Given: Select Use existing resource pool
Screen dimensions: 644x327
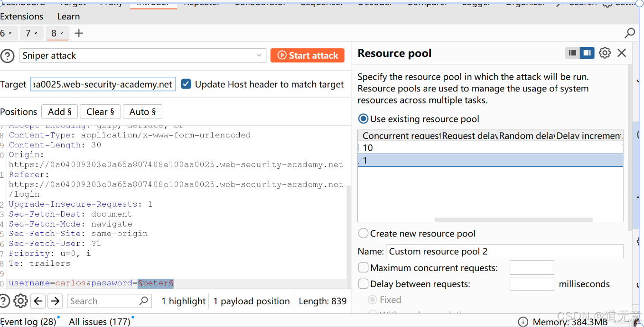Looking at the screenshot, I should click(363, 119).
